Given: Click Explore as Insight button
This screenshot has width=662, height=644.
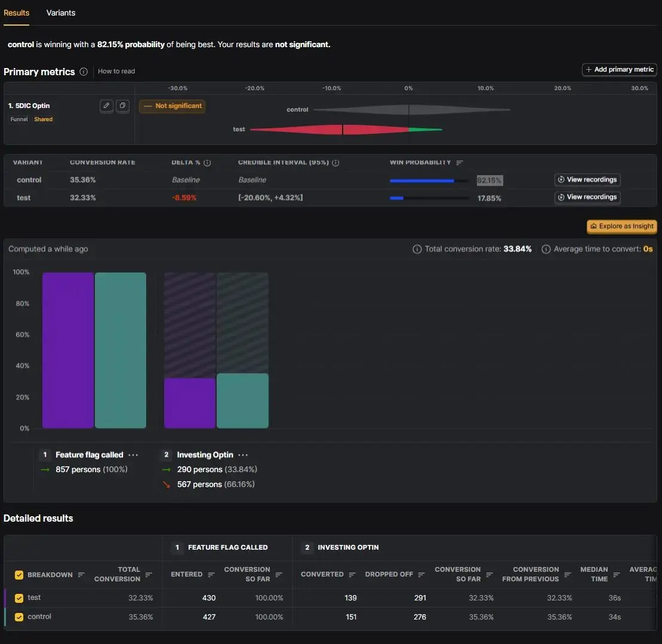Looking at the screenshot, I should tap(621, 226).
